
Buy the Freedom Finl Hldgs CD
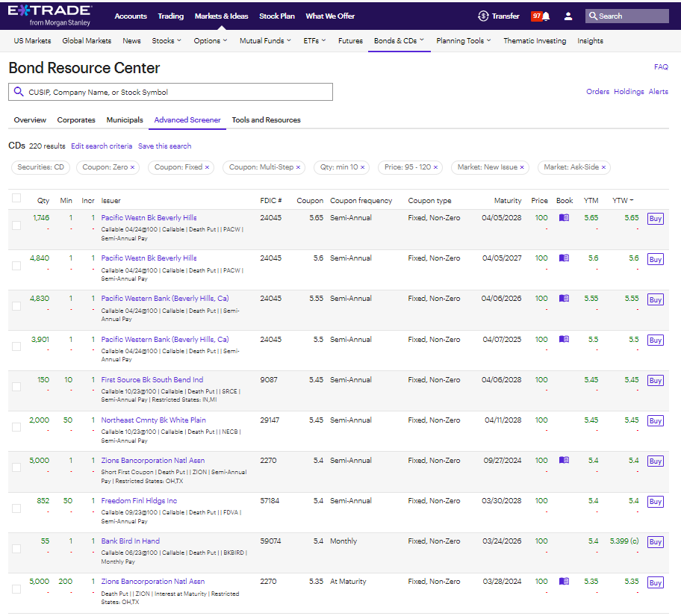pyautogui.click(x=656, y=502)
